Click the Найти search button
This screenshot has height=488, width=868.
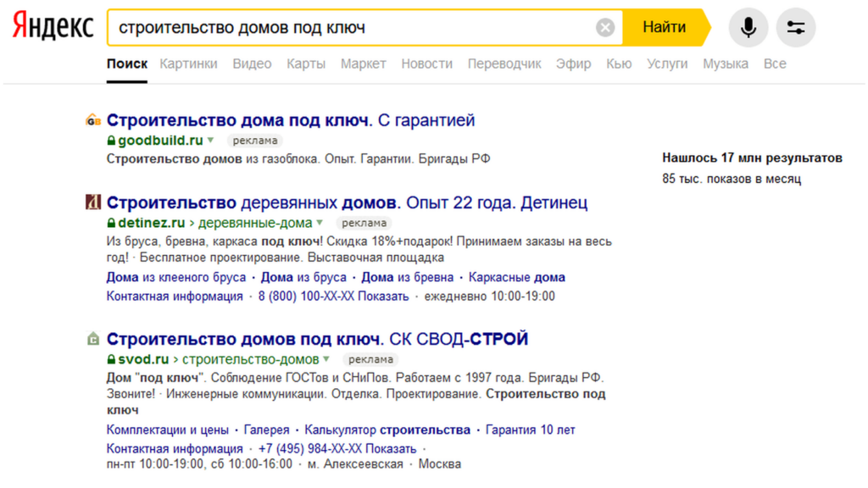pos(665,27)
